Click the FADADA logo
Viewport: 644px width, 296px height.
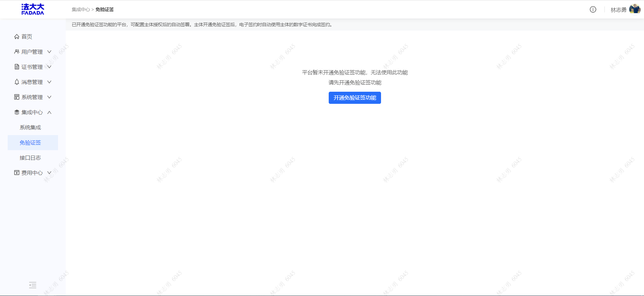[33, 9]
